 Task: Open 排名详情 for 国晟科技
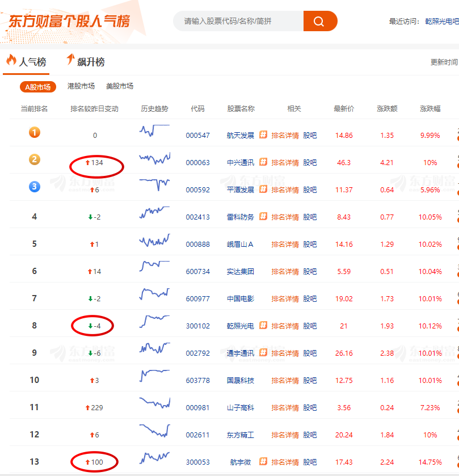(x=285, y=380)
